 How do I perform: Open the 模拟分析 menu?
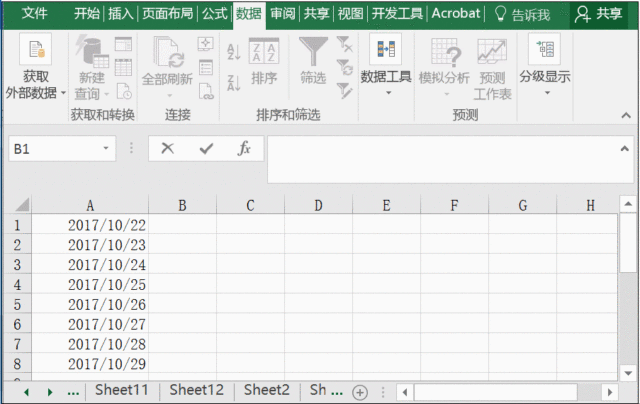click(x=444, y=67)
